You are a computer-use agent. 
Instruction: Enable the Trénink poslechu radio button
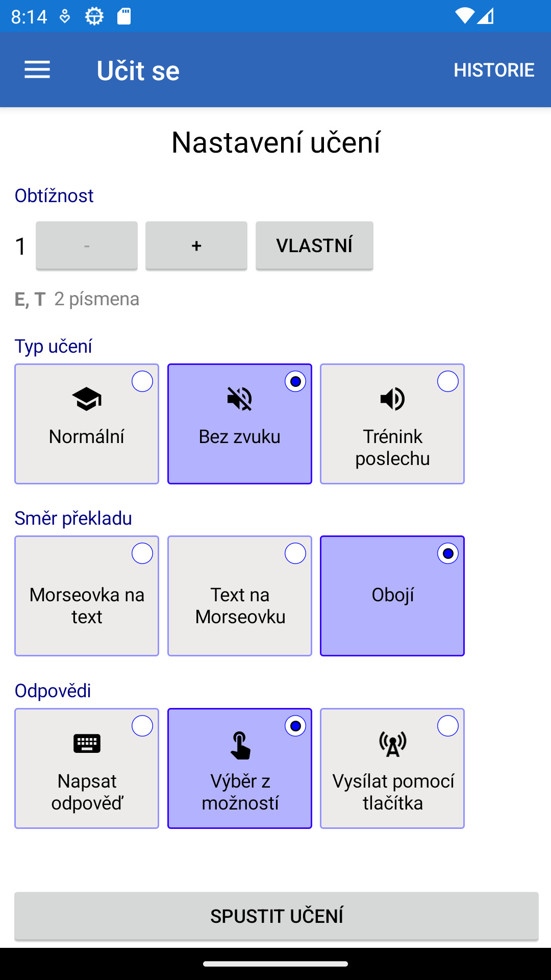pos(447,381)
